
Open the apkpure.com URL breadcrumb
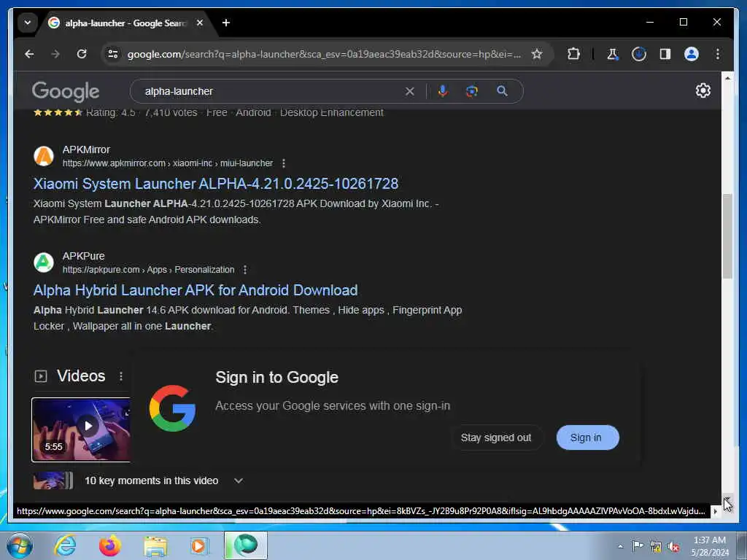[148, 270]
